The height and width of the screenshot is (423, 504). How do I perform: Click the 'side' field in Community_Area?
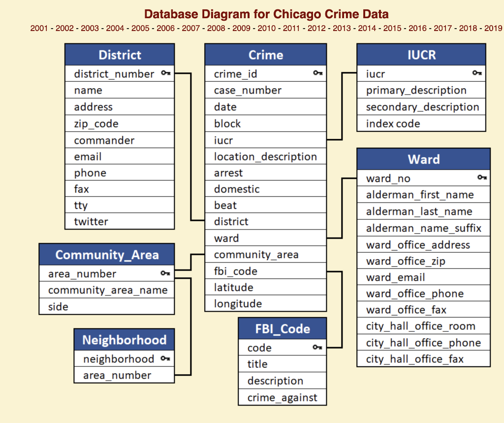[x=107, y=307]
